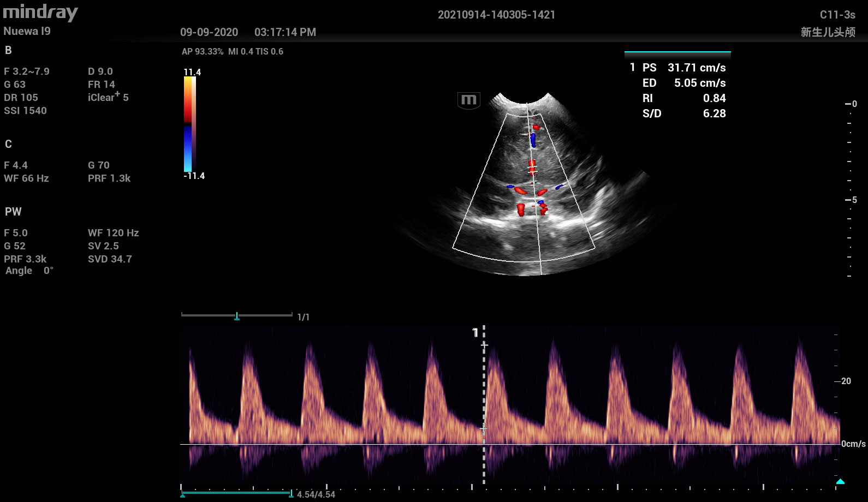Image resolution: width=868 pixels, height=502 pixels.
Task: Click the PW PRF 3.3k parameter
Action: [x=25, y=259]
